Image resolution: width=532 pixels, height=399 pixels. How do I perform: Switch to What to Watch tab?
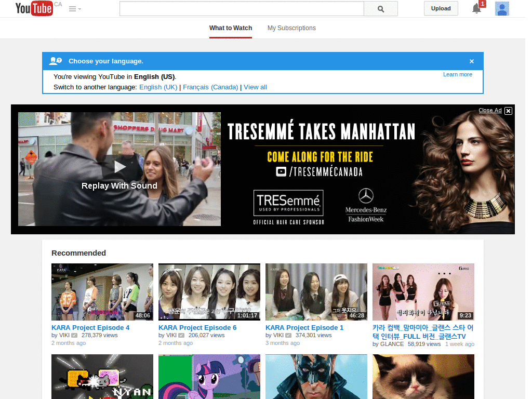[230, 28]
